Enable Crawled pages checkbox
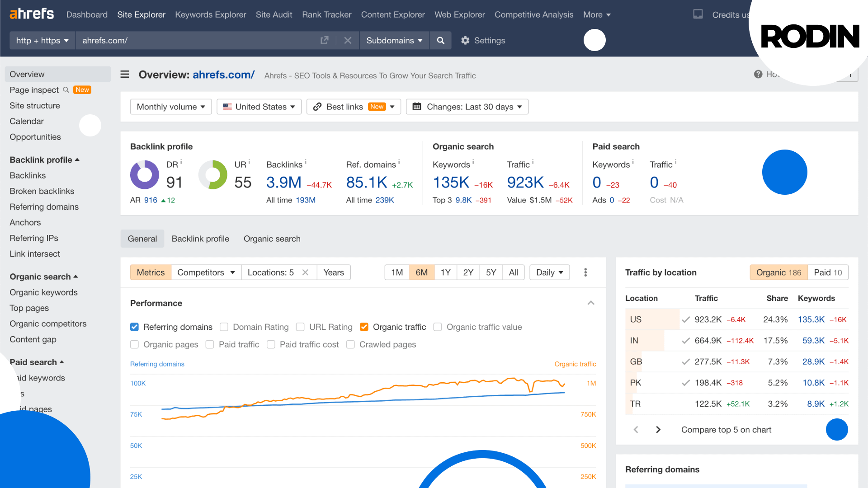This screenshot has width=868, height=488. tap(350, 344)
